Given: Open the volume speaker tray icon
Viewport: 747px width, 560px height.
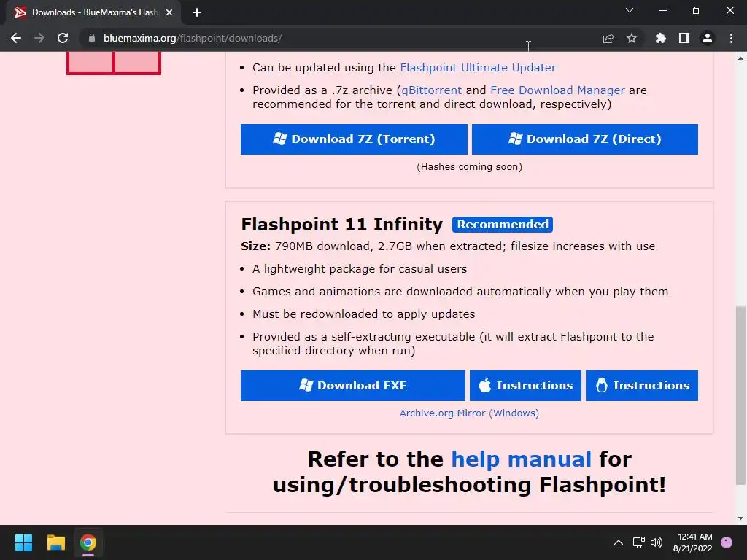Looking at the screenshot, I should pos(657,542).
